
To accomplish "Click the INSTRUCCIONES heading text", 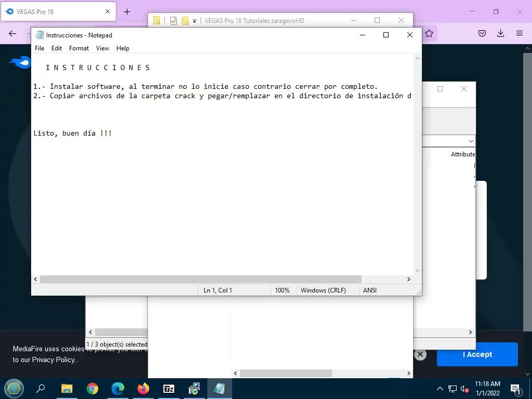I will click(x=98, y=68).
